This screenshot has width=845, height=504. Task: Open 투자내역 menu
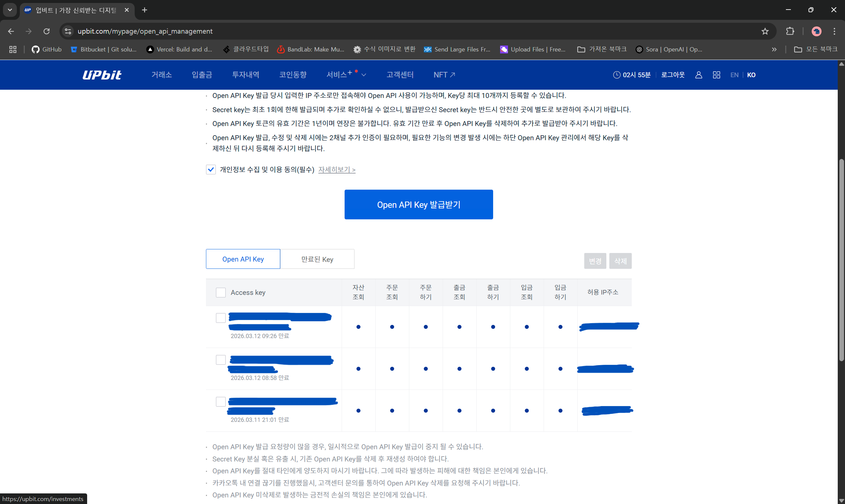246,75
